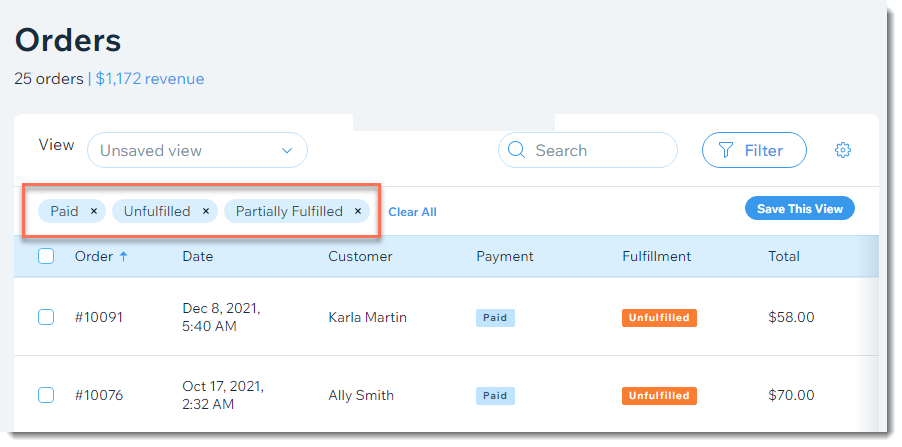
Task: Open the $1,172 revenue link
Action: tap(150, 79)
